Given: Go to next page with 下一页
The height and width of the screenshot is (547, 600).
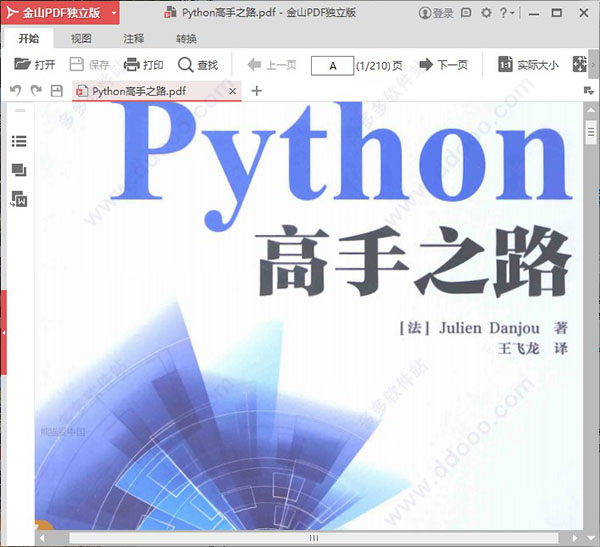Looking at the screenshot, I should coord(444,65).
